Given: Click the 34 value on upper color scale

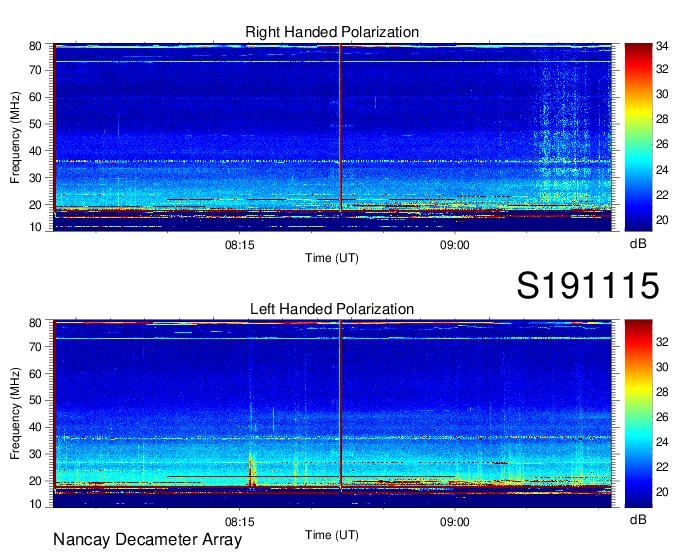Looking at the screenshot, I should [662, 46].
